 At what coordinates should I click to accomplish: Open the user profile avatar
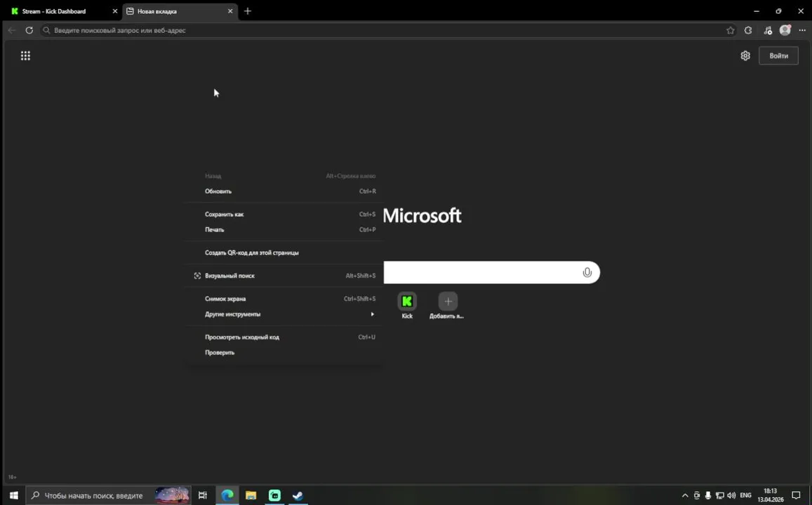coord(785,31)
